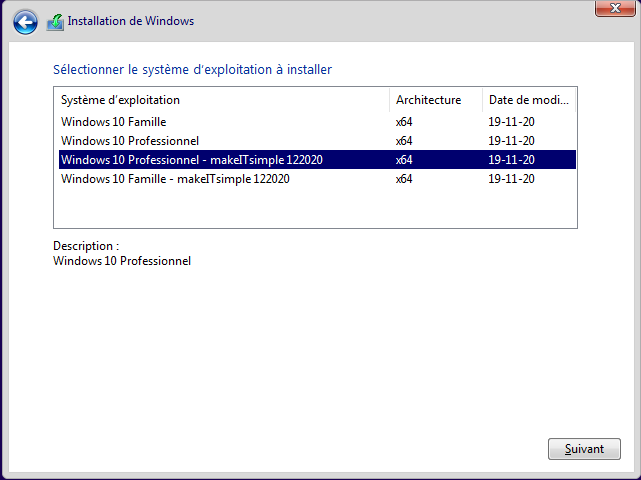Image resolution: width=641 pixels, height=480 pixels.
Task: Click the "Sélectionner le système d'exploitation" heading
Action: point(191,70)
